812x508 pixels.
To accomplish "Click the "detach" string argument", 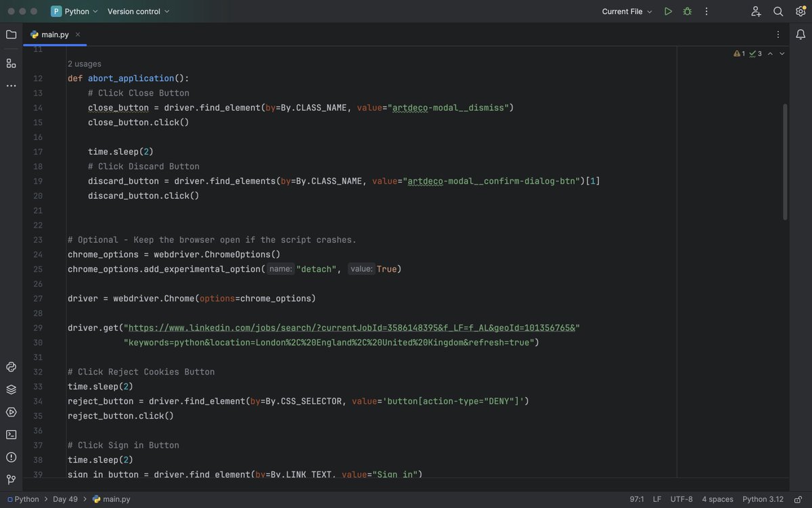I will pos(316,269).
